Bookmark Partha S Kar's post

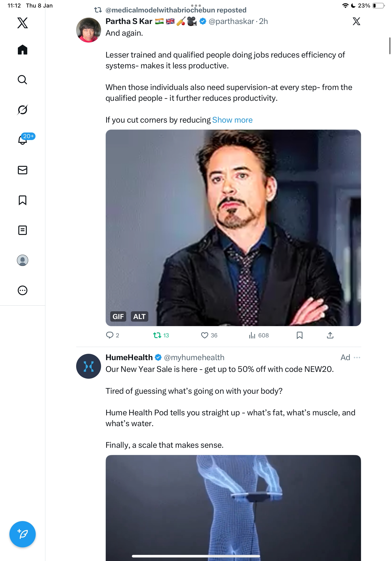pos(299,335)
